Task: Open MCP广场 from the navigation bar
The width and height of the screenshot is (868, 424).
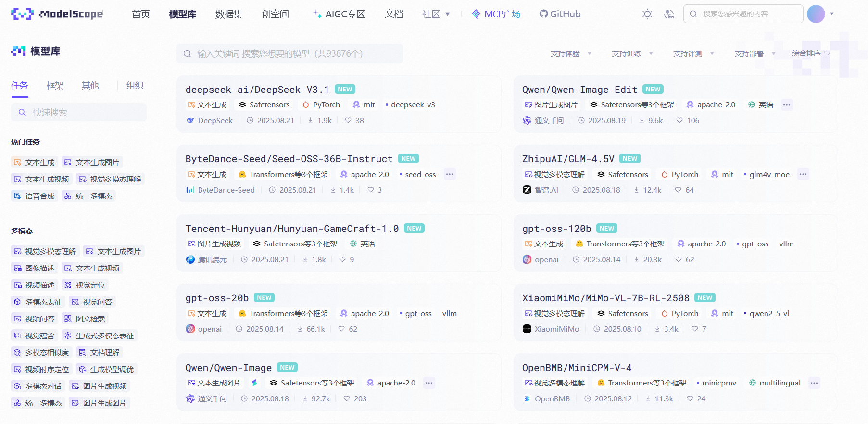Action: (496, 14)
